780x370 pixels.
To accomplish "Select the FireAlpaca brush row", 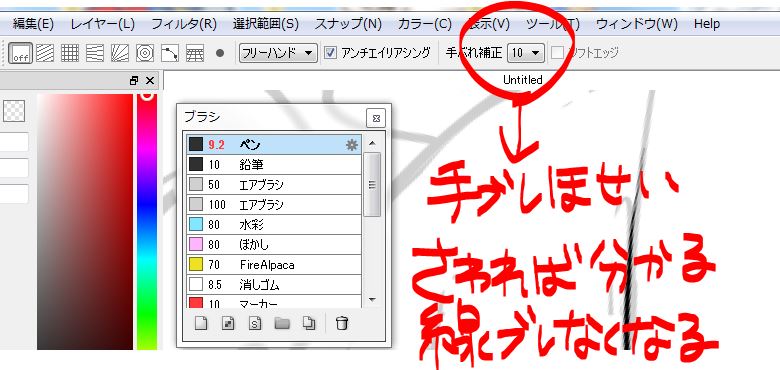I will tap(274, 265).
